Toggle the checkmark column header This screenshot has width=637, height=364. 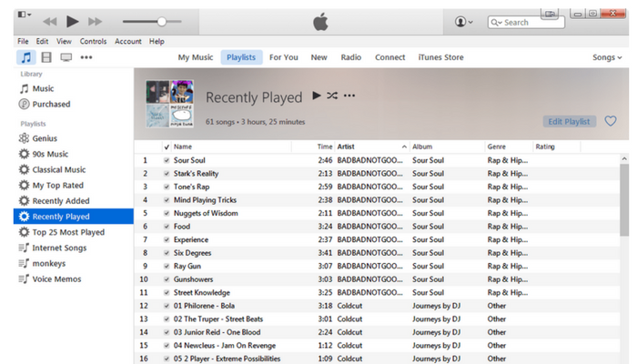click(167, 147)
